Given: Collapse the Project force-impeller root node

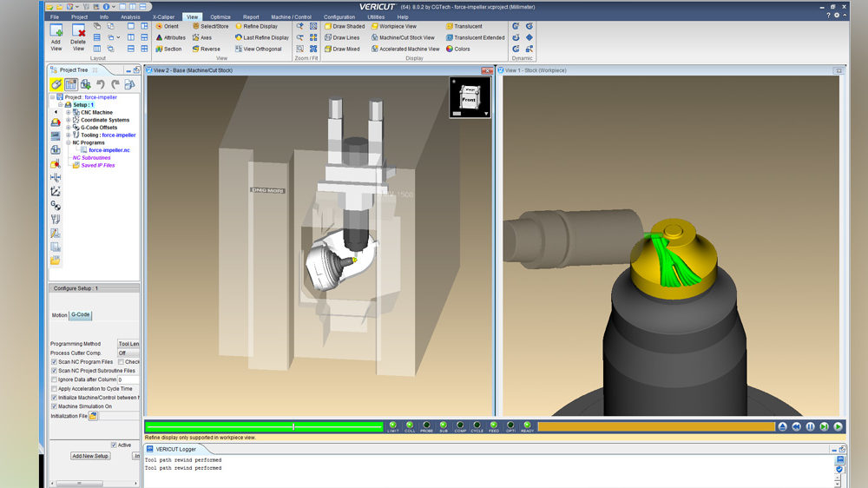Looking at the screenshot, I should click(53, 97).
